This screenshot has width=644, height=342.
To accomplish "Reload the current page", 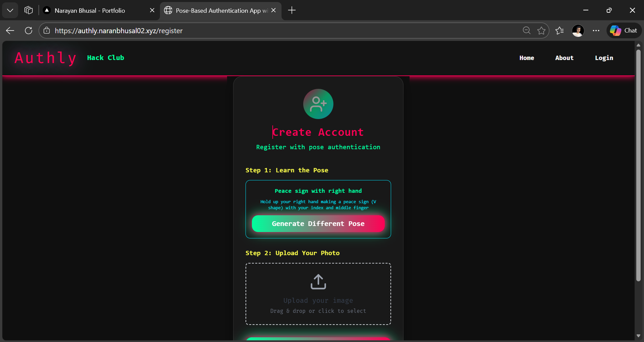I will coord(29,31).
